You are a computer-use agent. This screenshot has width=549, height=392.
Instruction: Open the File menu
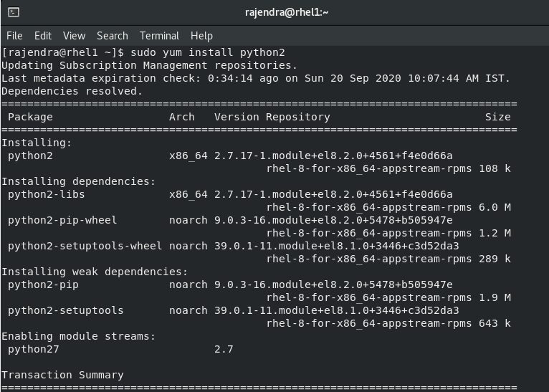[14, 35]
